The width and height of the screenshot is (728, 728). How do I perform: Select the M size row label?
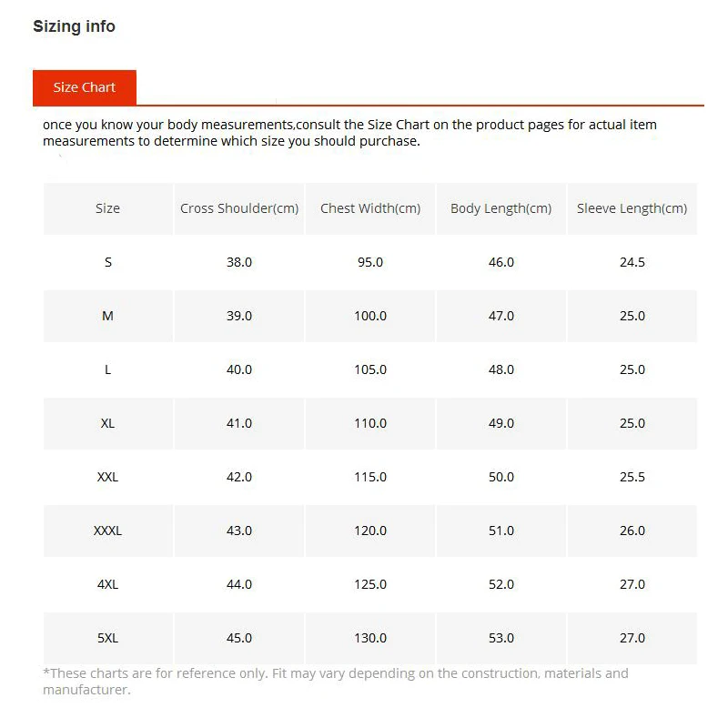107,316
